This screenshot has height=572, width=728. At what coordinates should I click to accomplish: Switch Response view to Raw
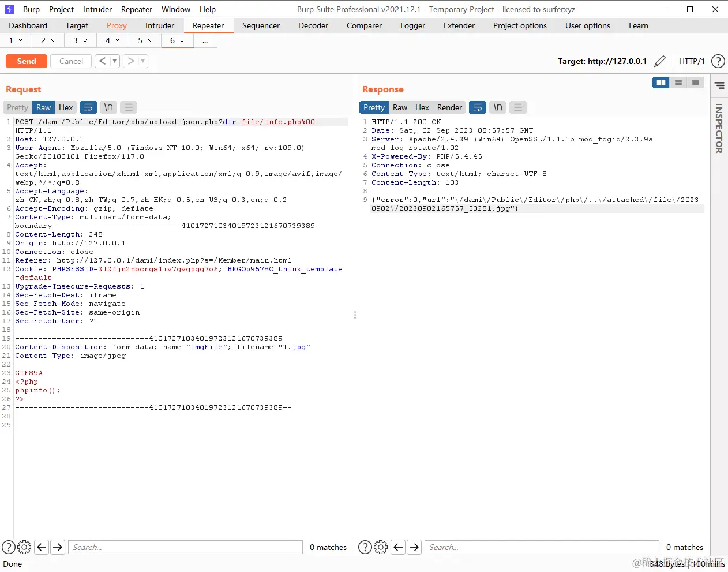400,107
